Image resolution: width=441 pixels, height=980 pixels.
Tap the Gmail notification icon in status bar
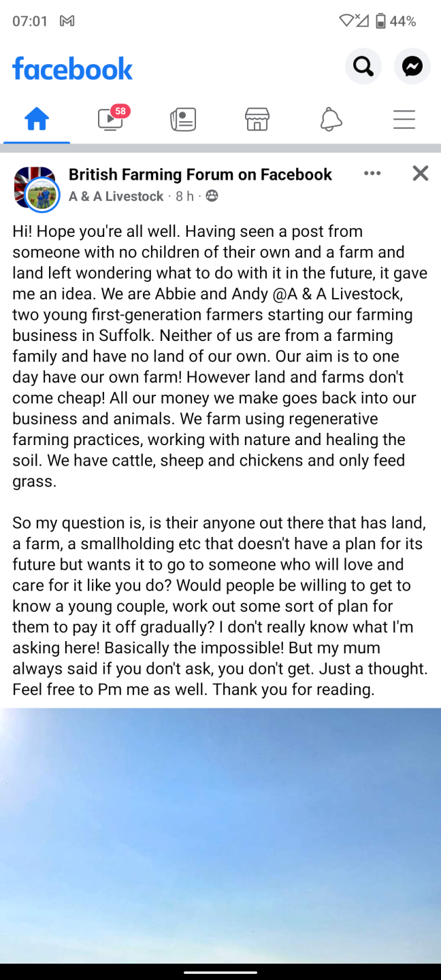(x=67, y=21)
